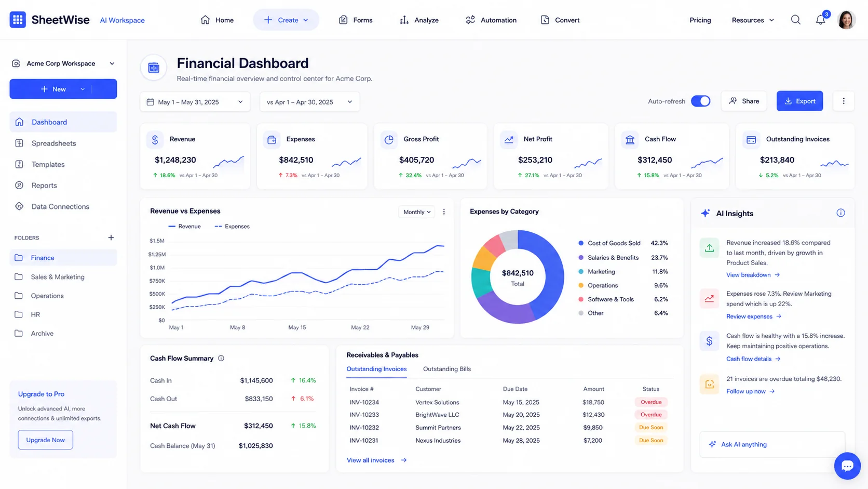This screenshot has width=868, height=489.
Task: Change the Monthly chart interval dropdown
Action: 417,212
